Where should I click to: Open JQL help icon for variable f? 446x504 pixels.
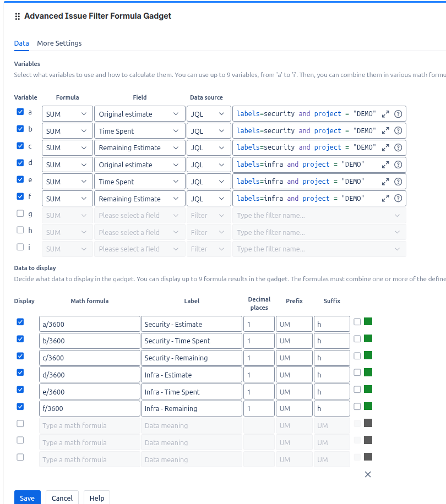click(398, 199)
